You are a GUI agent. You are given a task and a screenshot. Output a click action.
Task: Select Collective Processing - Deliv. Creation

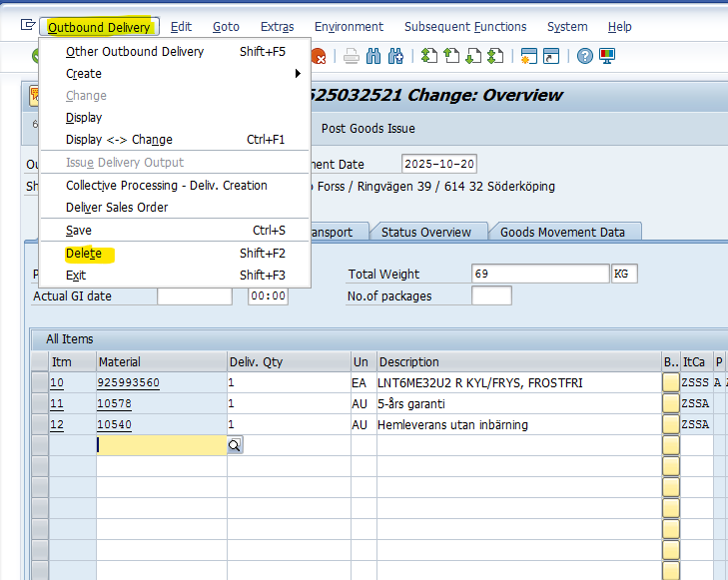point(176,186)
